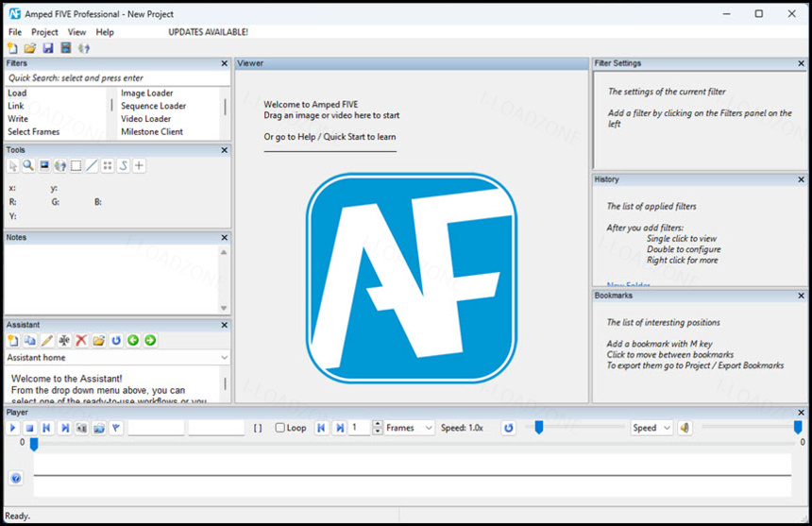Screen dimensions: 812x526
Task: Close the Bookmarks panel
Action: 801,296
